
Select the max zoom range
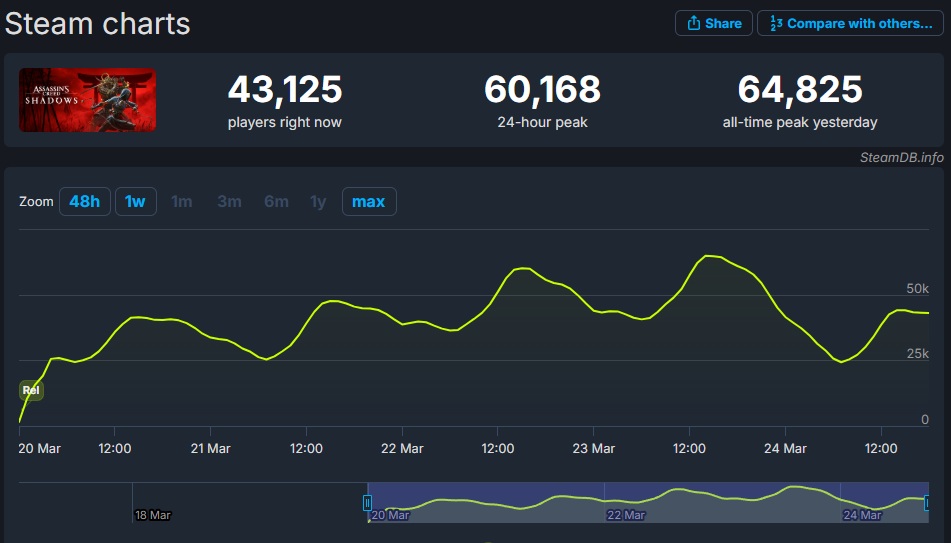coord(369,201)
